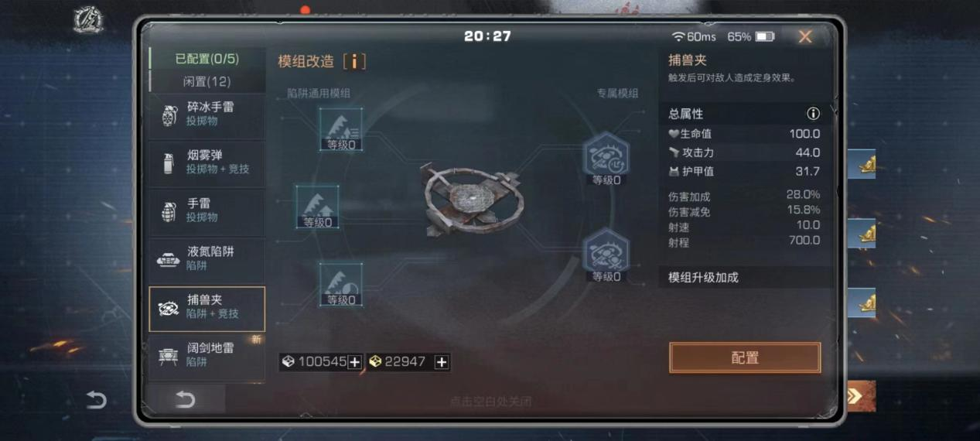This screenshot has width=980, height=441.
Task: Select 碎冰手雷 from the item list
Action: coord(207,114)
